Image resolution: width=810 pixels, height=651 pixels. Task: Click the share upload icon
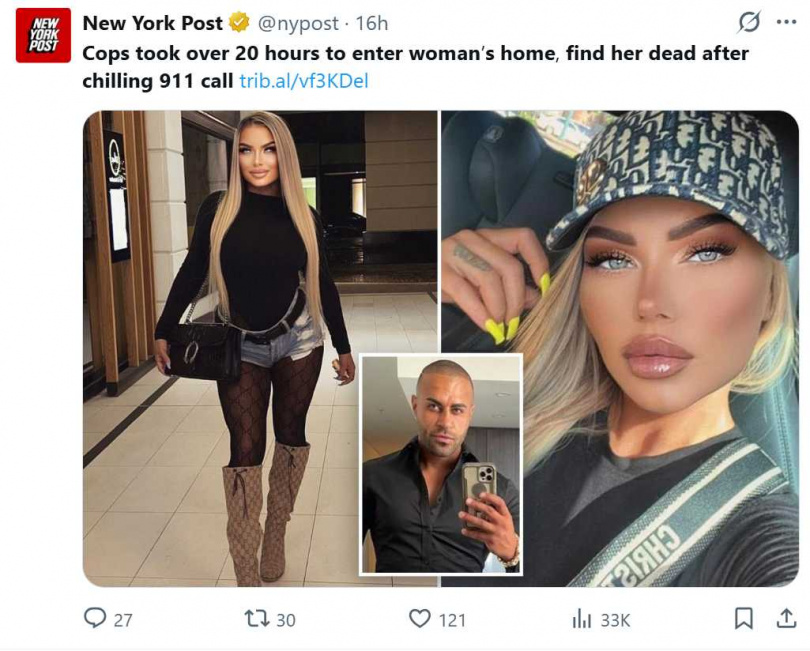[x=786, y=618]
